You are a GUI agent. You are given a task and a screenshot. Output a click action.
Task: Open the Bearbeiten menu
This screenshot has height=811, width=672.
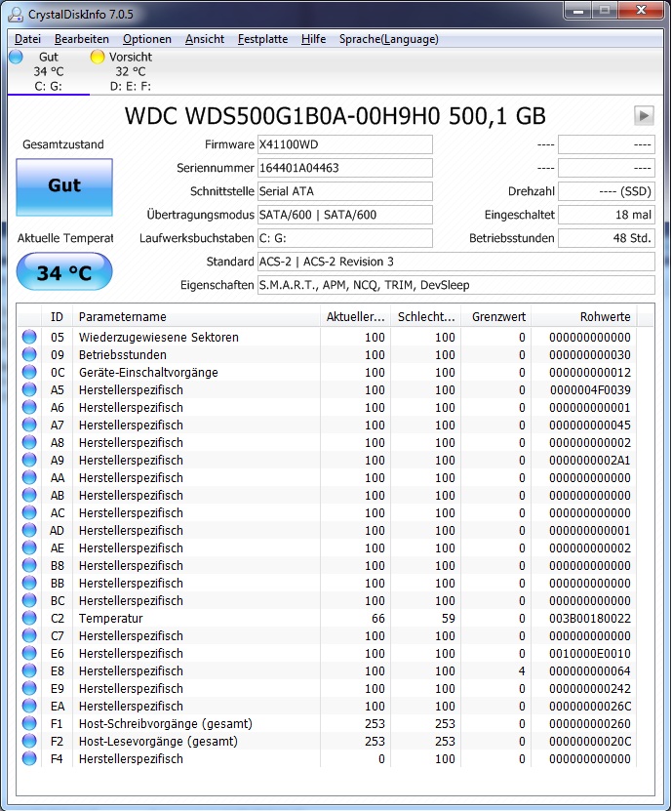tap(82, 39)
